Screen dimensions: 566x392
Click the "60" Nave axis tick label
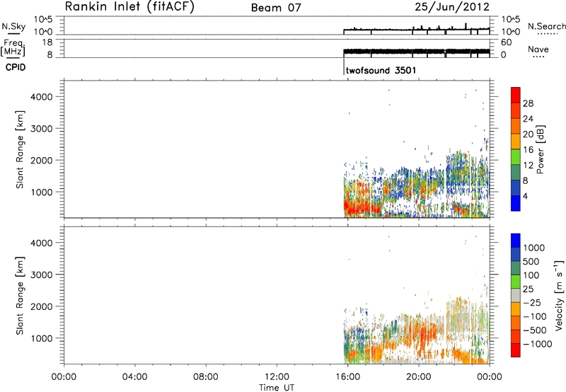tap(506, 42)
